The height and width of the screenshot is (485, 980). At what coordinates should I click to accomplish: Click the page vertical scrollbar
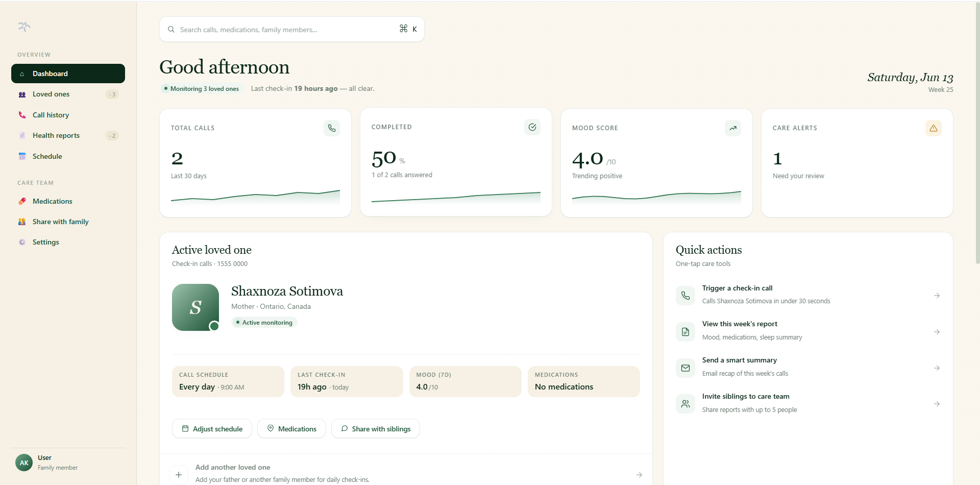tap(977, 133)
